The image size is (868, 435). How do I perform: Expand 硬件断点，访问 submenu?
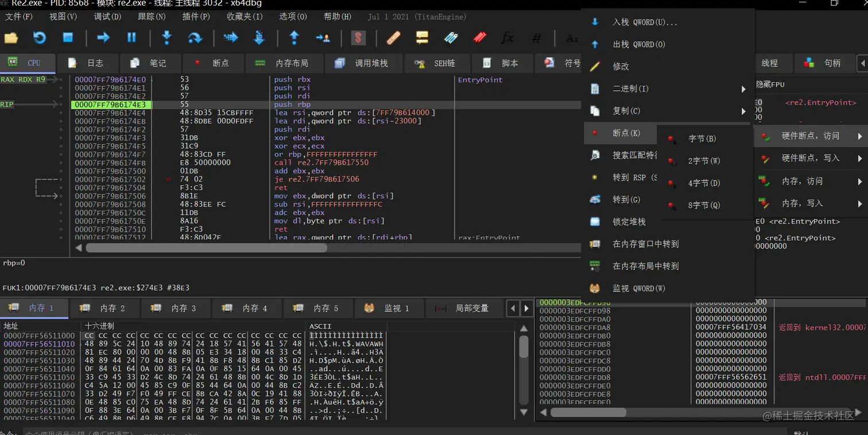tap(811, 136)
